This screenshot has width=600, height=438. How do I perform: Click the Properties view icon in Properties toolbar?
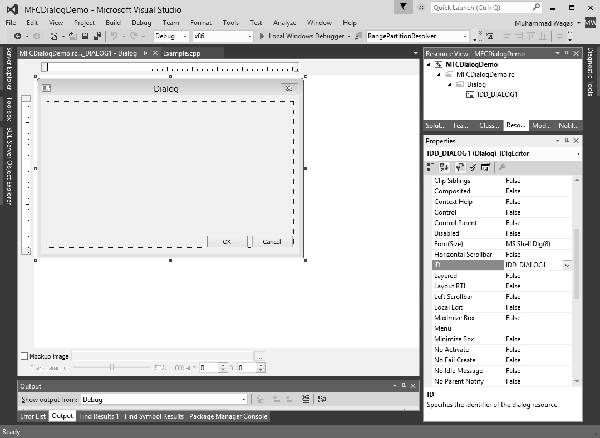coord(460,167)
